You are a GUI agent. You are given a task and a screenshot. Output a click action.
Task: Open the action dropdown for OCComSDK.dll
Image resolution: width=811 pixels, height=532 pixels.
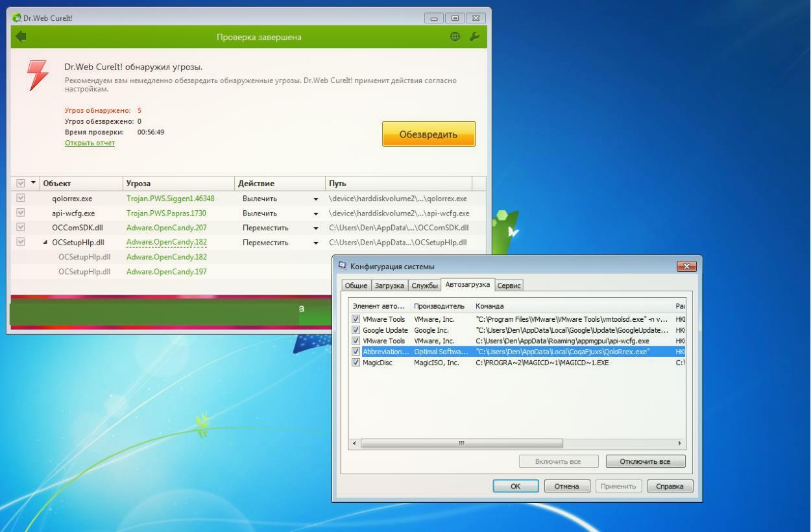316,228
